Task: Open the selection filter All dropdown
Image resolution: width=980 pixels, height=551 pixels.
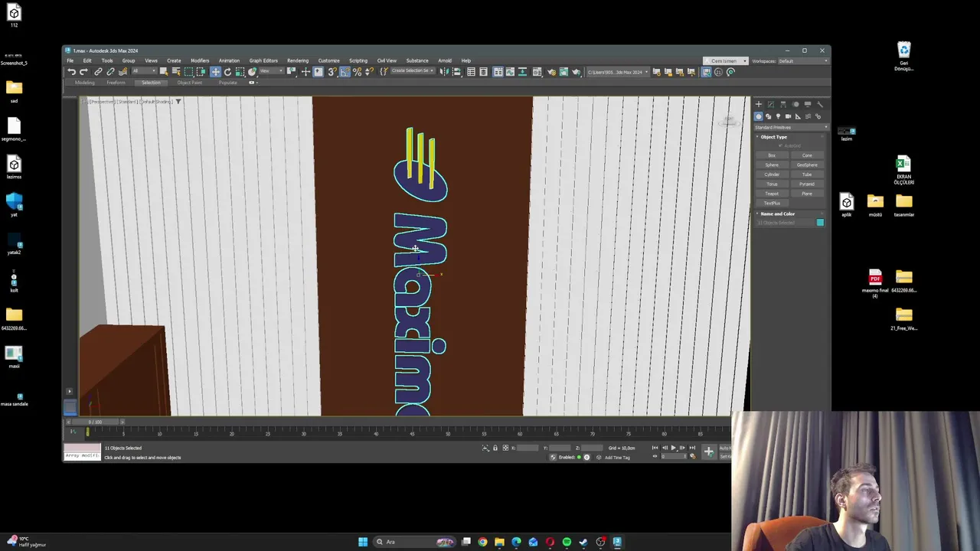Action: [144, 72]
